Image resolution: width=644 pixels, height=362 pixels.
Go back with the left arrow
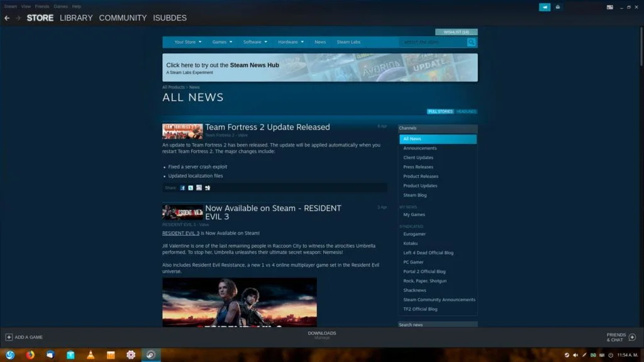pyautogui.click(x=7, y=18)
